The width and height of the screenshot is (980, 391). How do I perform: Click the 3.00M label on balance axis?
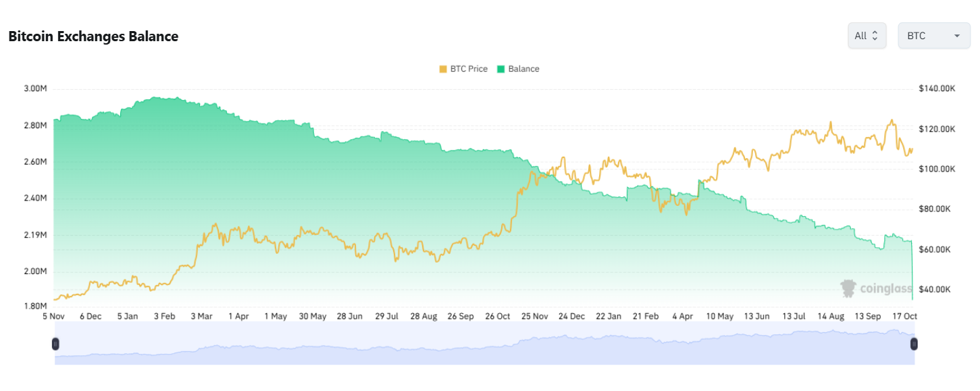[x=36, y=88]
